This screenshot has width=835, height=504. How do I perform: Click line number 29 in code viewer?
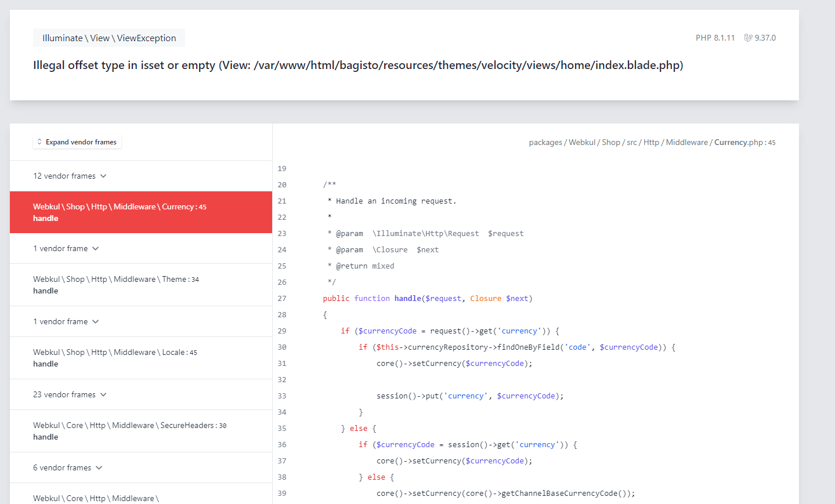pos(282,331)
